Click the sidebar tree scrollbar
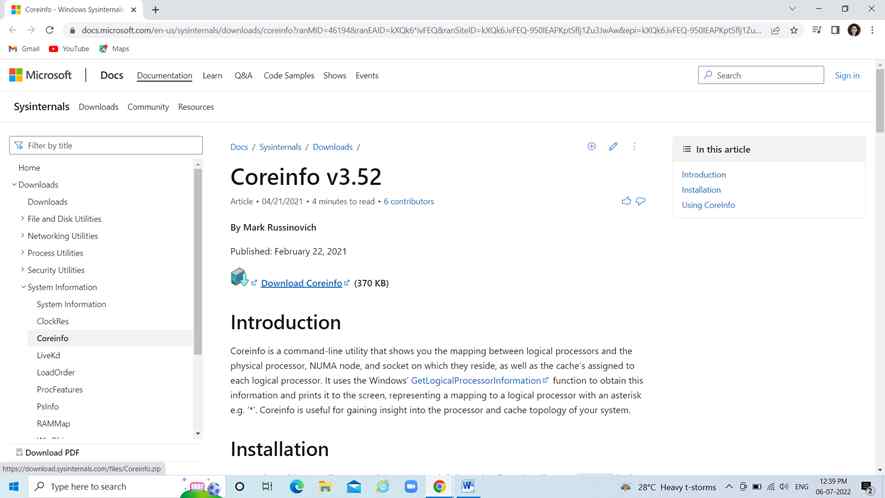Viewport: 885px width, 498px height. (x=198, y=261)
